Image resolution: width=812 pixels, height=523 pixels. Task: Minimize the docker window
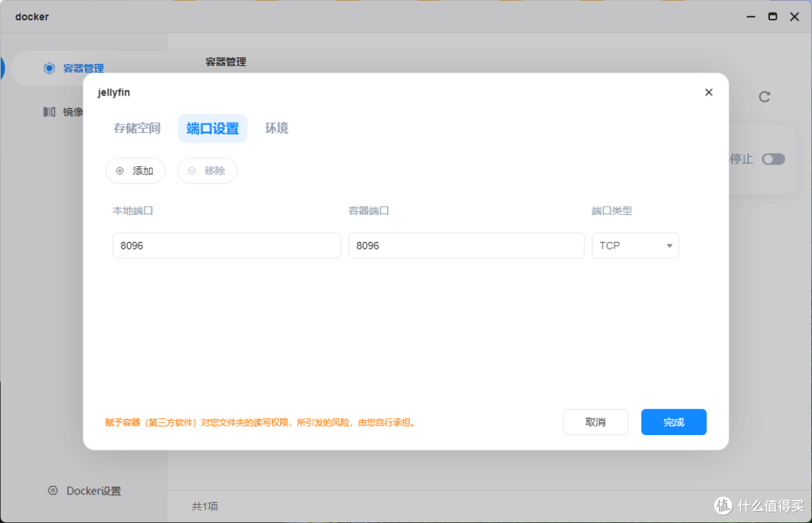click(x=751, y=17)
